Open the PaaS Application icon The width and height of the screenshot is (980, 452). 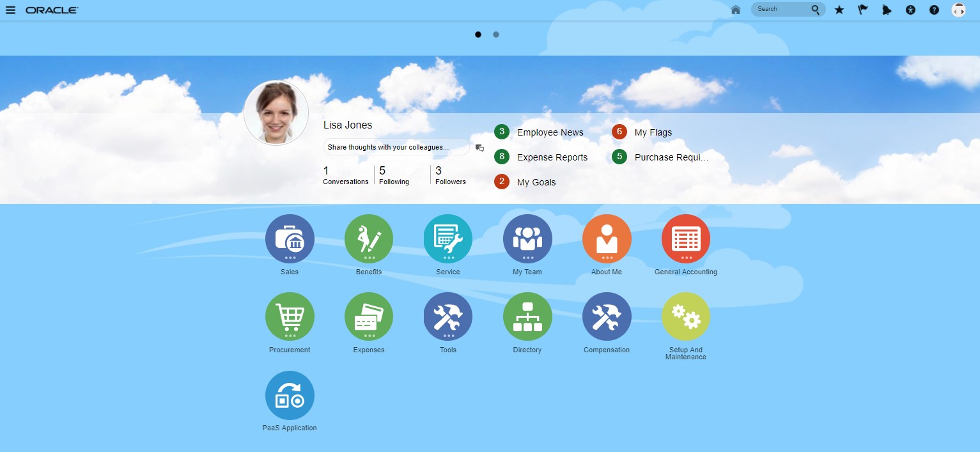pos(290,395)
